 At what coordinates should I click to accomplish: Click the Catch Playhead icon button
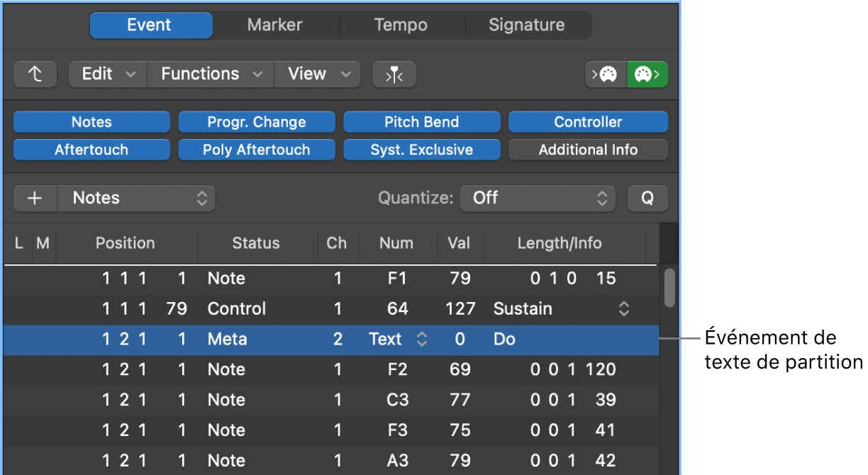pyautogui.click(x=394, y=74)
